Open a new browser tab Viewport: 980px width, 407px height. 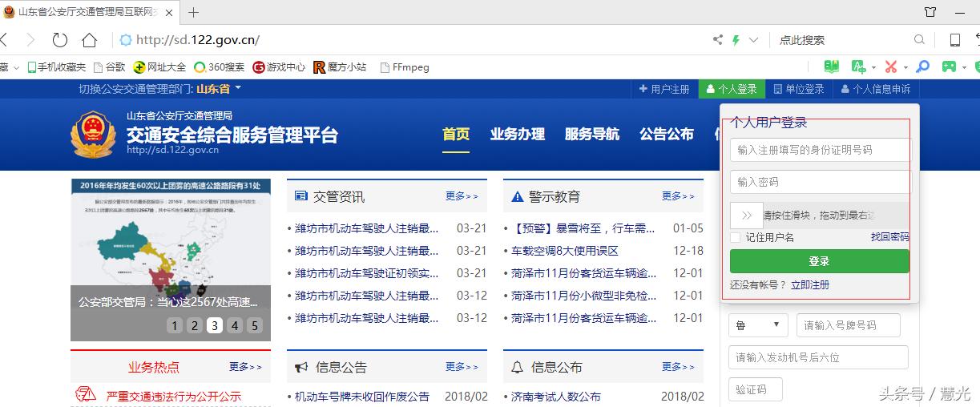pyautogui.click(x=193, y=12)
